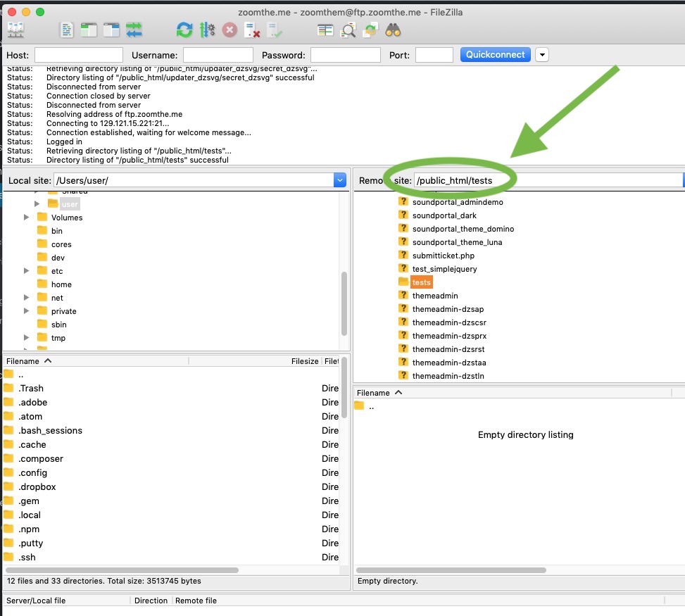685x616 pixels.
Task: Sort local files by Filename column
Action: (x=96, y=361)
